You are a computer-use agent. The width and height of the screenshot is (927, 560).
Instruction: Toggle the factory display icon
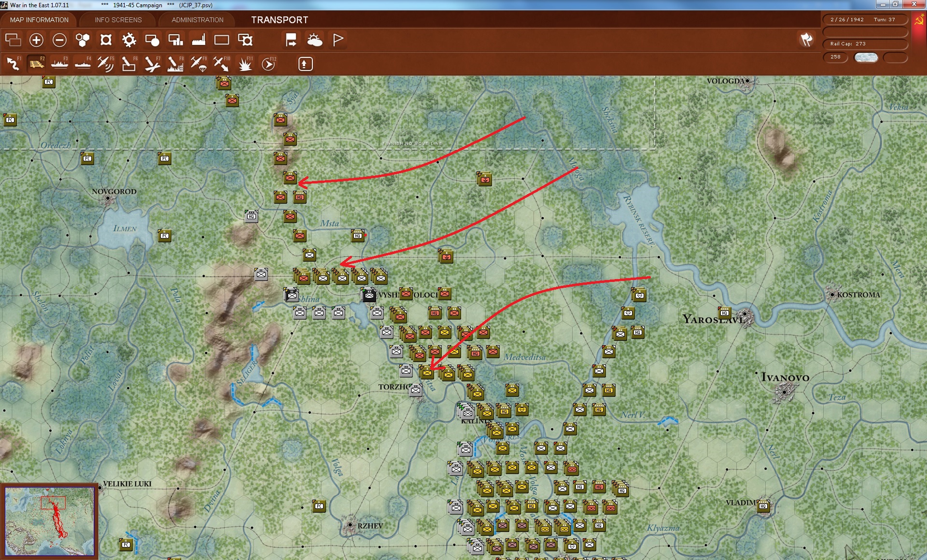(198, 40)
